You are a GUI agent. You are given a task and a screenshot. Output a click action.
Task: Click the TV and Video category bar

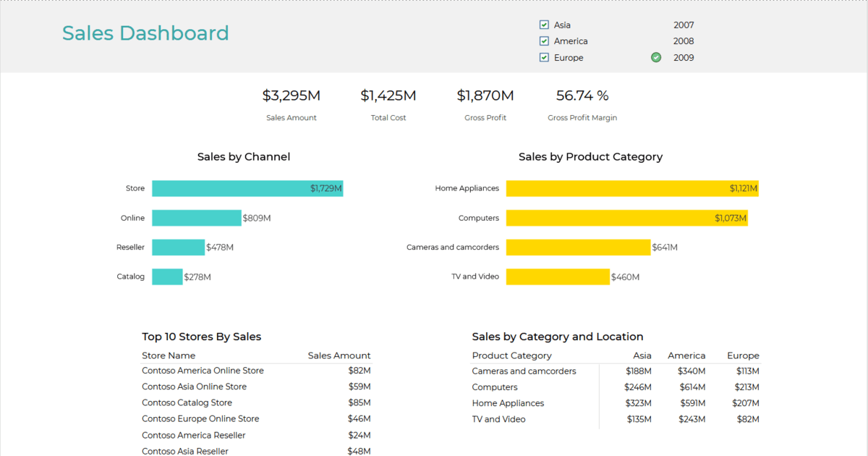pyautogui.click(x=558, y=276)
